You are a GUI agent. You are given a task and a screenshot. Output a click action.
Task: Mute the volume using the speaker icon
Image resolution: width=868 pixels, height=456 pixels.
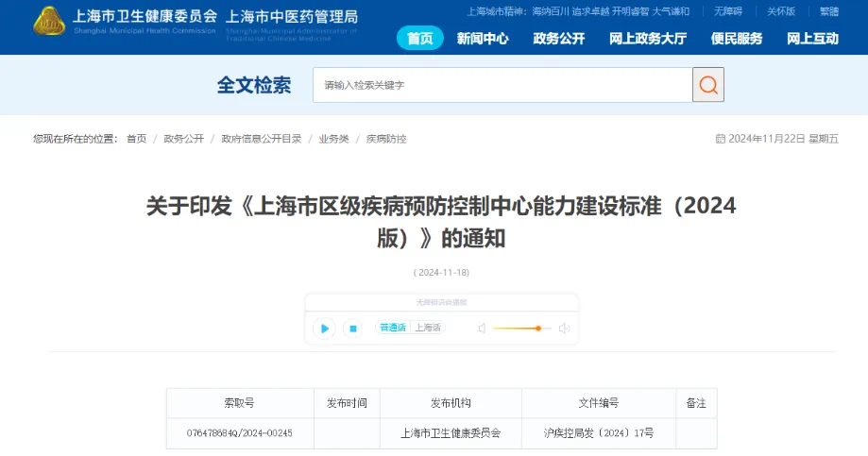482,329
